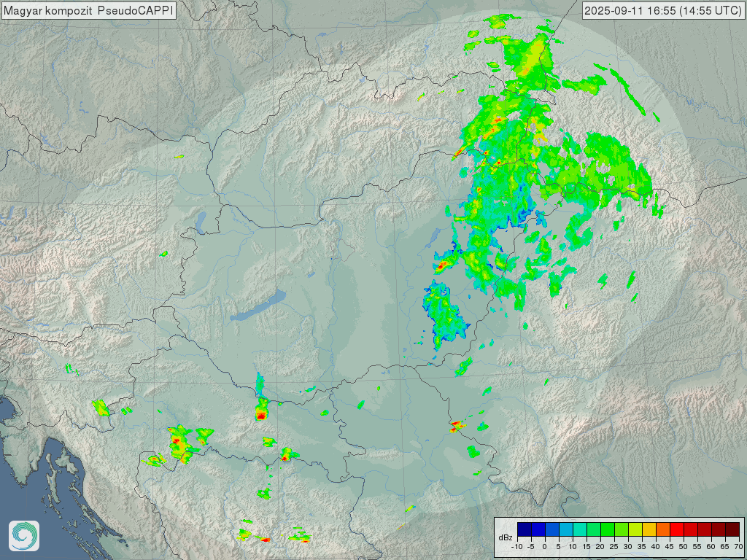Click the '40' legend scale value

pos(656,547)
